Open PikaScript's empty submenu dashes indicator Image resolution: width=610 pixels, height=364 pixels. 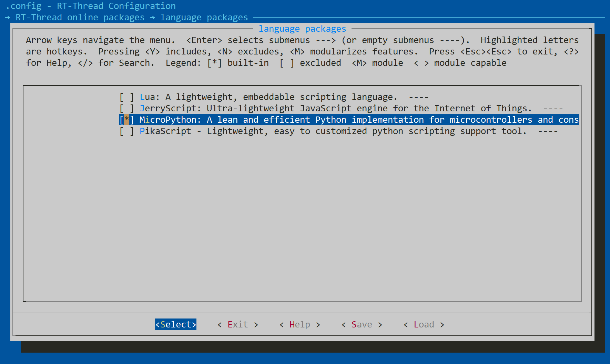coord(548,131)
